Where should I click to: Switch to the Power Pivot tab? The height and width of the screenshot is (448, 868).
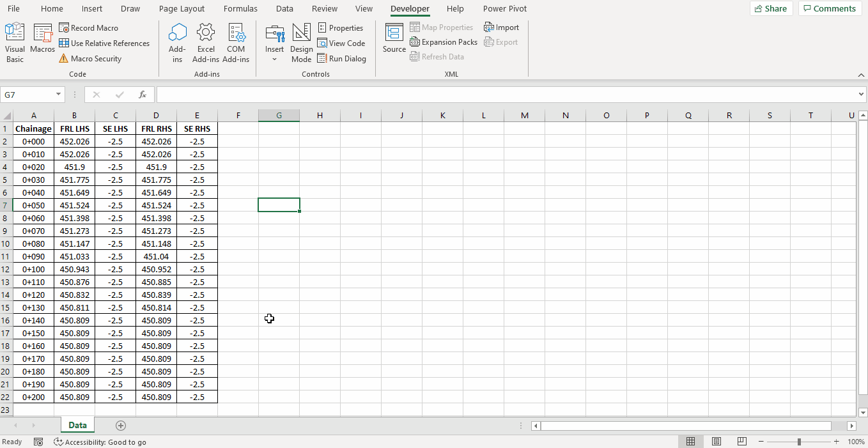[505, 9]
